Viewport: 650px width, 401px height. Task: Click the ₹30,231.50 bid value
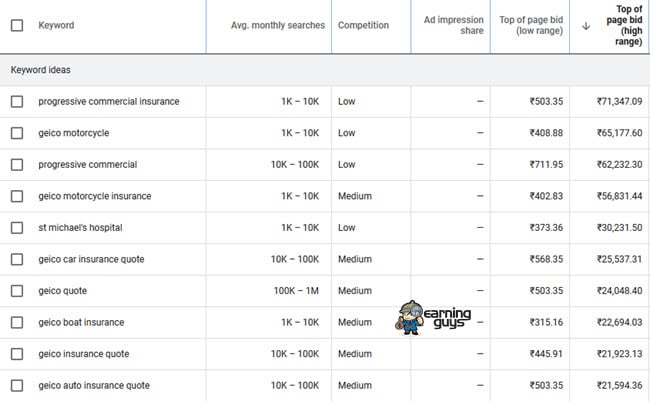click(x=619, y=228)
